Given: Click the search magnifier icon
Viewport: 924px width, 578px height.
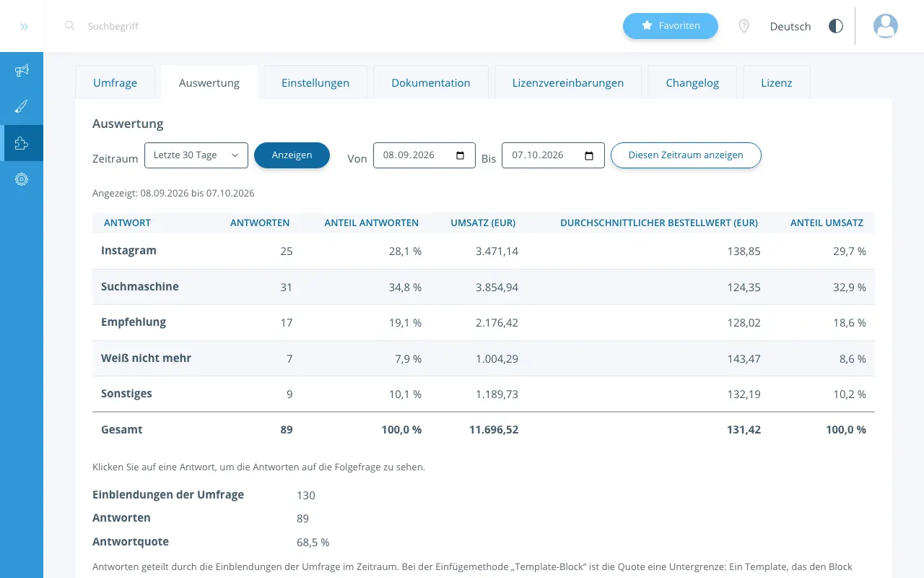Looking at the screenshot, I should tap(69, 25).
